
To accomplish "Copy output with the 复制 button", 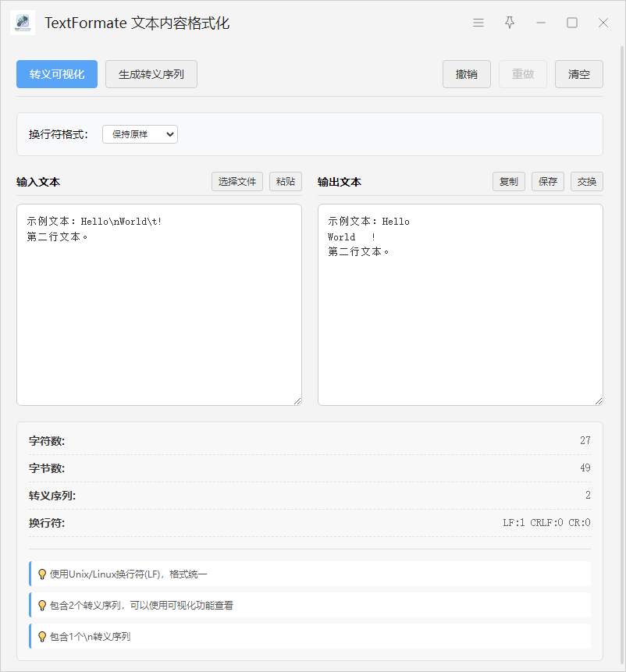I will 509,182.
